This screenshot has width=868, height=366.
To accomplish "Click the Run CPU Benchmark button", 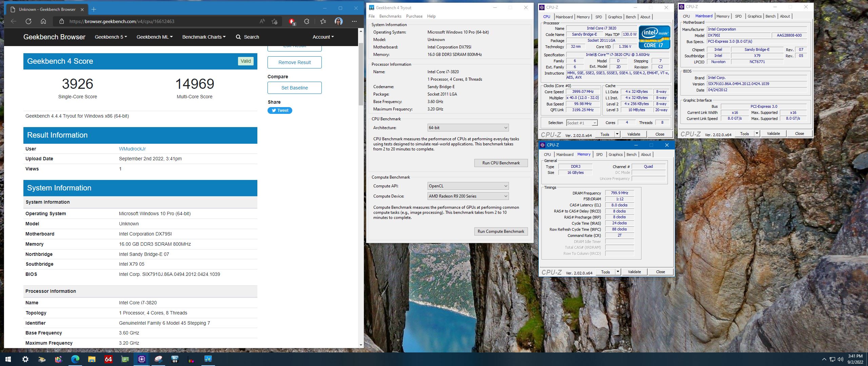I will 501,163.
